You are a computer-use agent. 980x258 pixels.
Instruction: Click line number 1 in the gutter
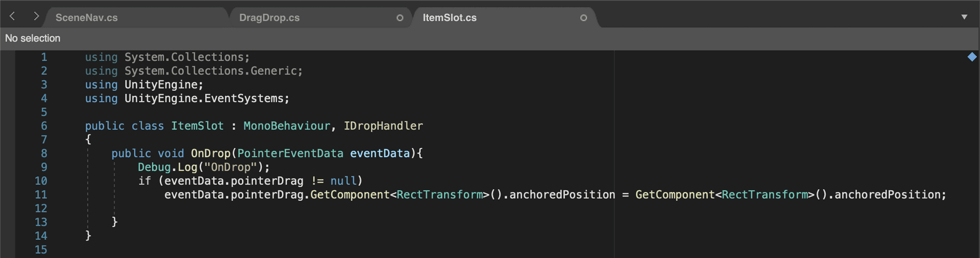[x=44, y=57]
